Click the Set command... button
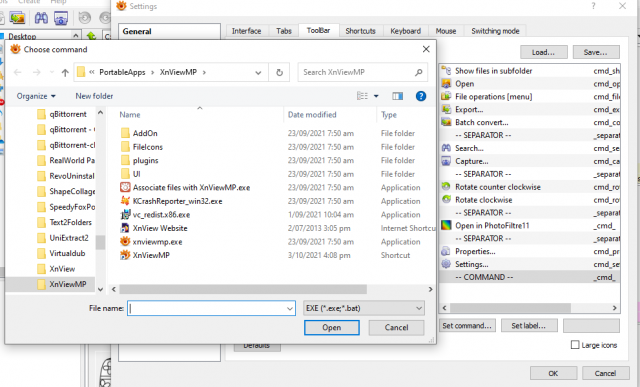The height and width of the screenshot is (387, 640). (467, 326)
